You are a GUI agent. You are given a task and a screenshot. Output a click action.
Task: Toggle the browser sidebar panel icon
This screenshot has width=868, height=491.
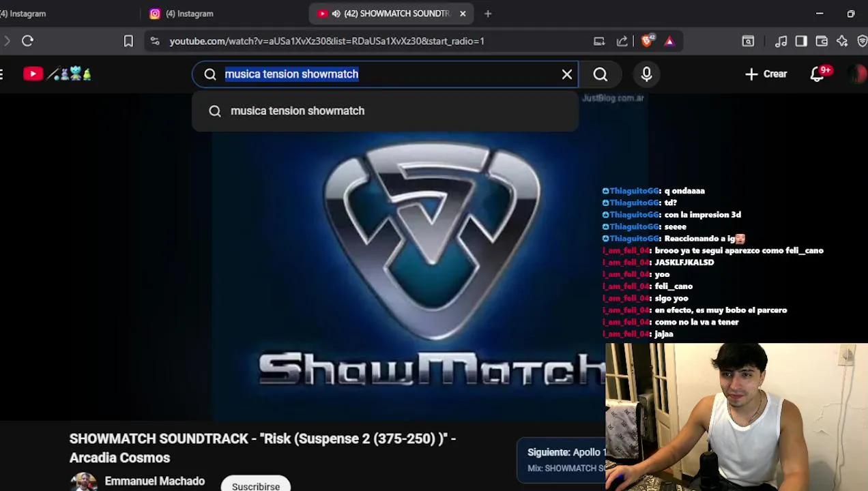click(801, 41)
